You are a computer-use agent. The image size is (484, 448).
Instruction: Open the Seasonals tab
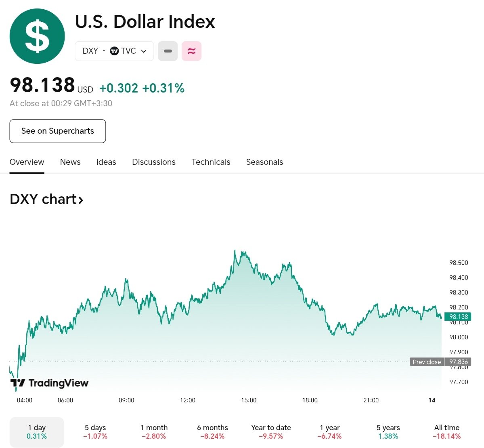pos(264,162)
